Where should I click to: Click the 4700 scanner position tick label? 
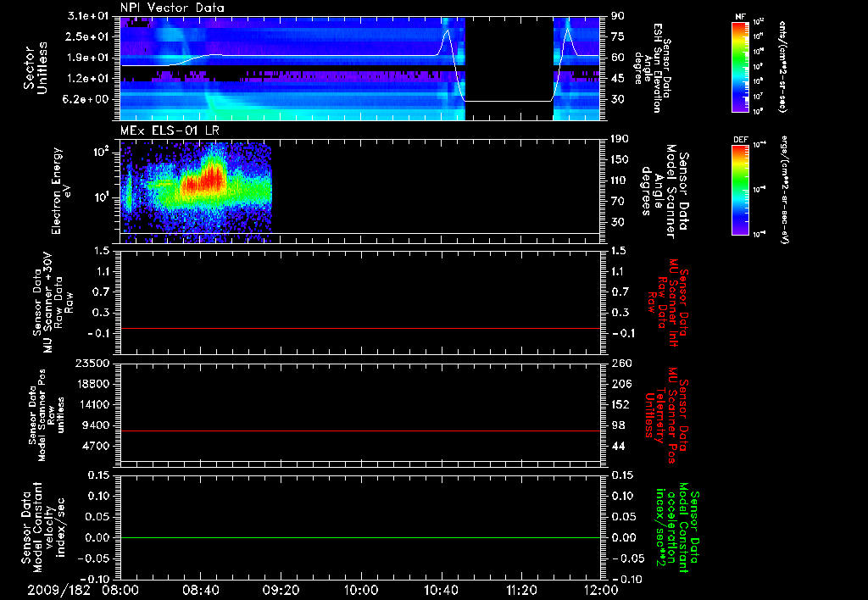pyautogui.click(x=96, y=446)
